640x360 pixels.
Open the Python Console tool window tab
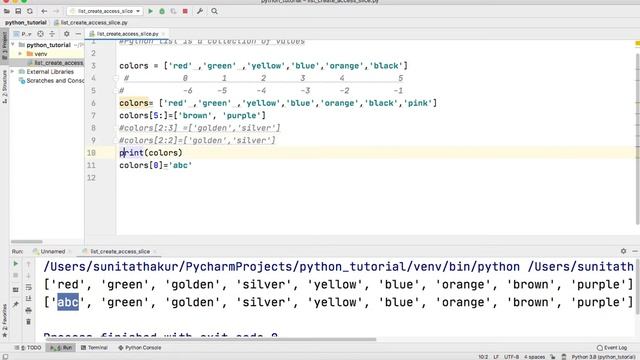tap(140, 348)
